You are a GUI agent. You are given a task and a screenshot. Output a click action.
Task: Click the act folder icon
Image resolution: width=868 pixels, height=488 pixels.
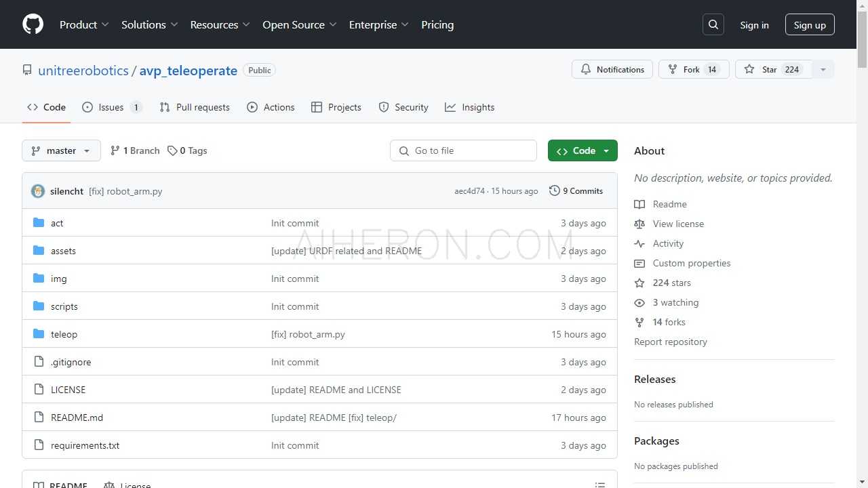[x=39, y=223]
